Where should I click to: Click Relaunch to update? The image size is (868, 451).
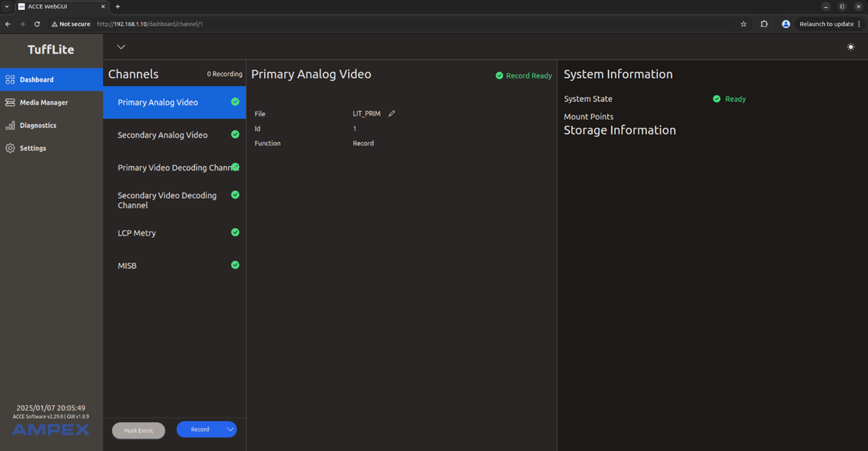point(826,24)
